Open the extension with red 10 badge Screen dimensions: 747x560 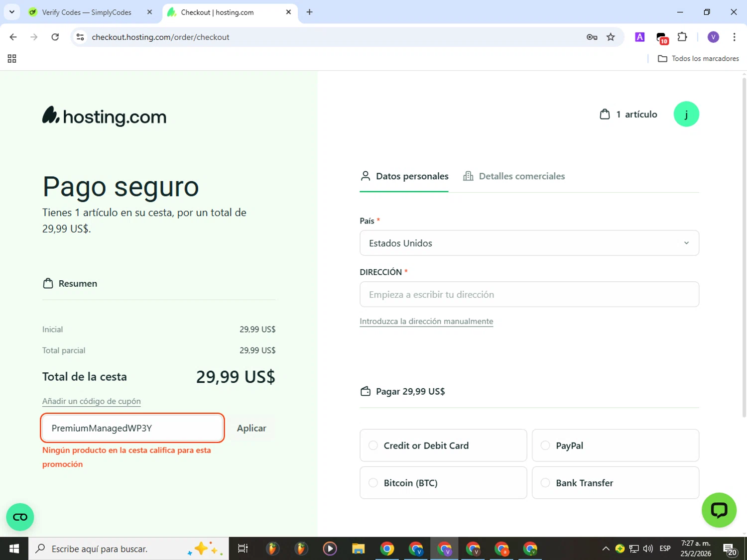click(662, 38)
